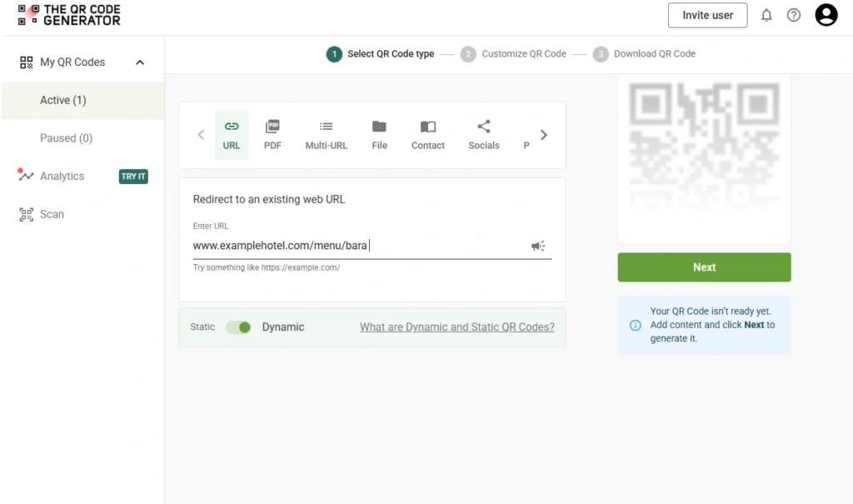Click the green Next button

[x=704, y=267]
